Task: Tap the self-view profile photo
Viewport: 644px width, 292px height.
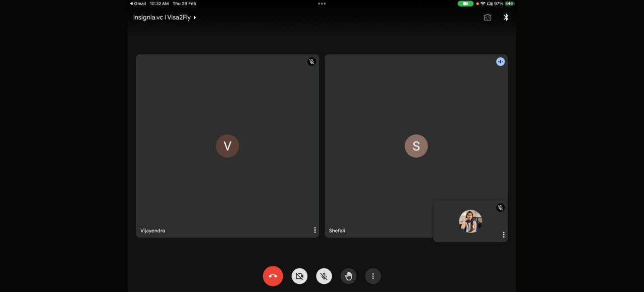Action: coord(470,222)
